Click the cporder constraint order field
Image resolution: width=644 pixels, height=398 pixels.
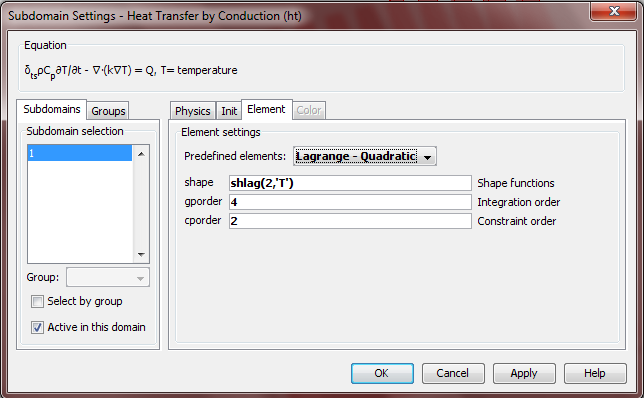point(350,221)
